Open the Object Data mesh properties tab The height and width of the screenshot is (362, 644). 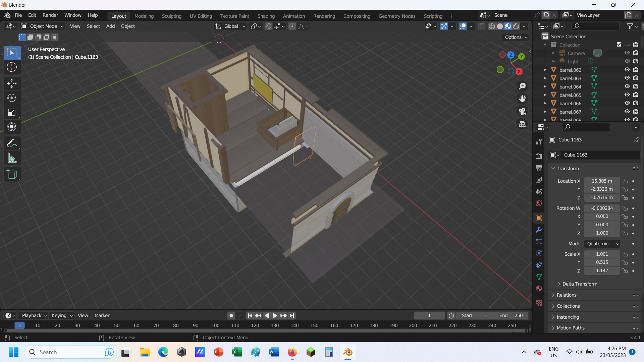(539, 277)
